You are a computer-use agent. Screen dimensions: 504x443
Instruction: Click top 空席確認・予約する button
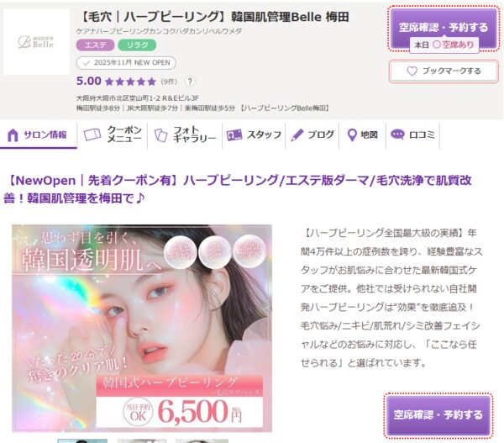(444, 29)
